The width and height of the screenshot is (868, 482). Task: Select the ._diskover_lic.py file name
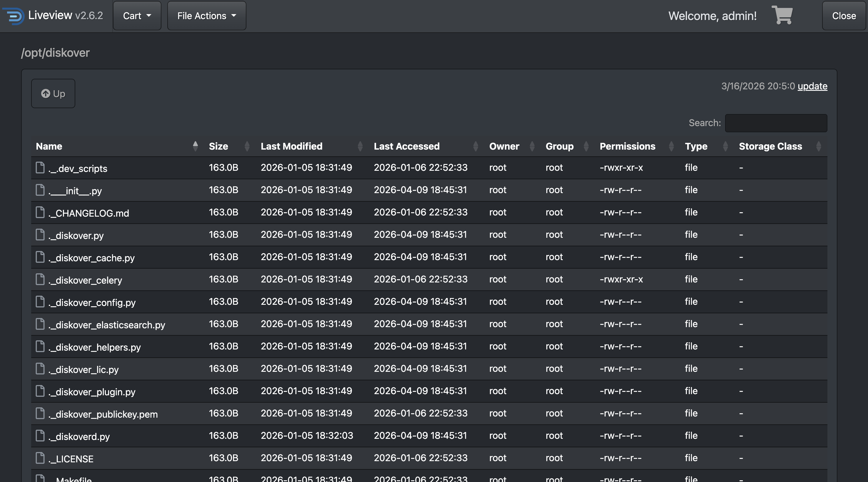(83, 369)
